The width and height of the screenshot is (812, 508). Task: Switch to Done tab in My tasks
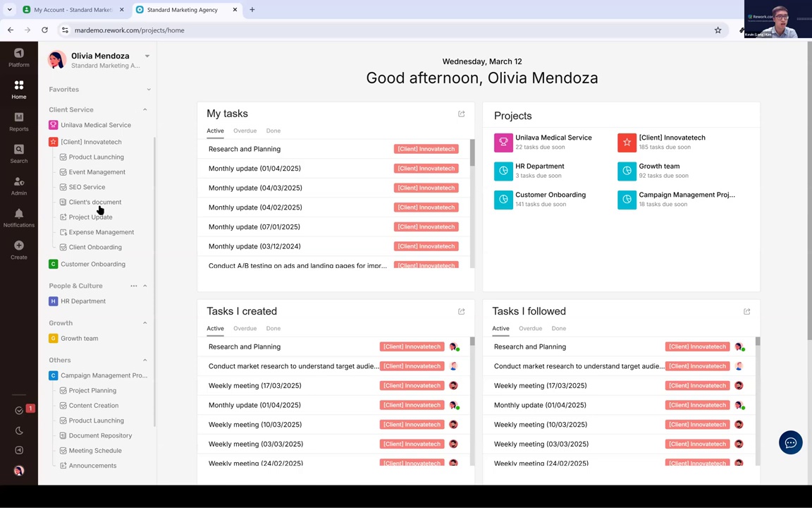click(x=273, y=131)
